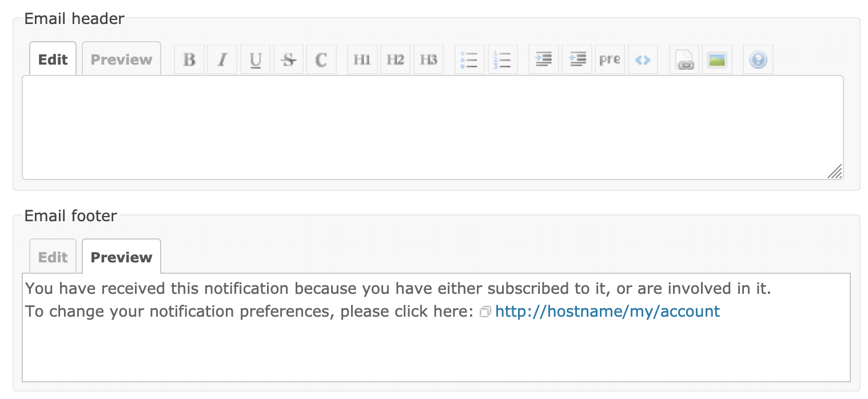This screenshot has height=399, width=868.
Task: Apply underline formatting button
Action: click(256, 59)
